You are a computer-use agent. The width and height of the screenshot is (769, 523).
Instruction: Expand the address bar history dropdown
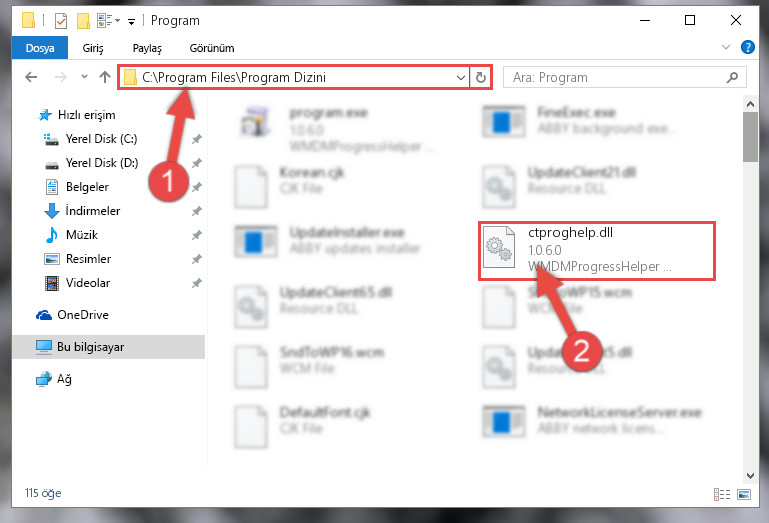[461, 78]
